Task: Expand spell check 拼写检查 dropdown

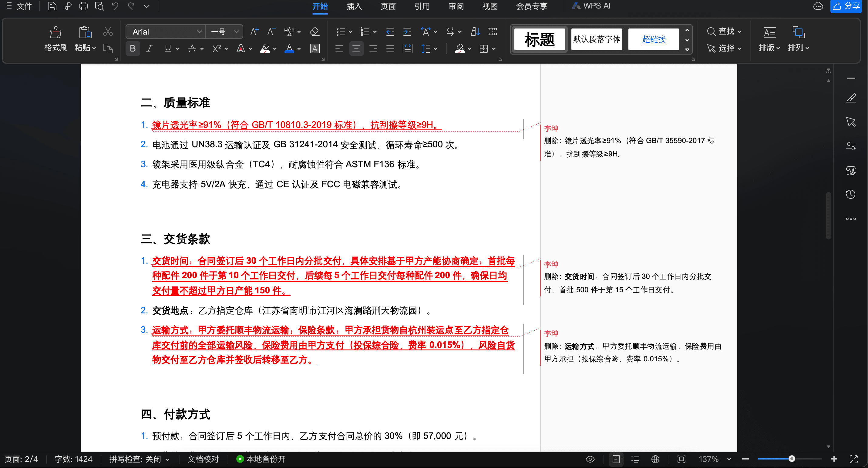Action: click(x=167, y=459)
